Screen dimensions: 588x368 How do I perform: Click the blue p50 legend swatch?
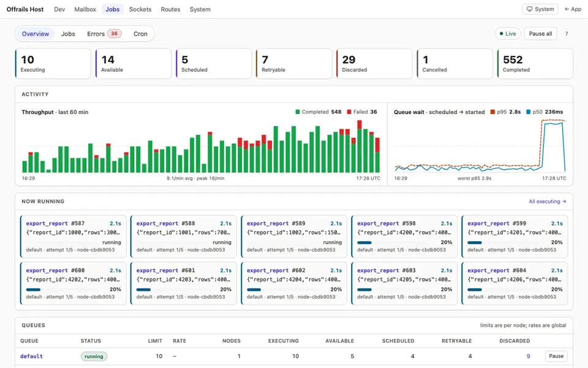tap(529, 112)
